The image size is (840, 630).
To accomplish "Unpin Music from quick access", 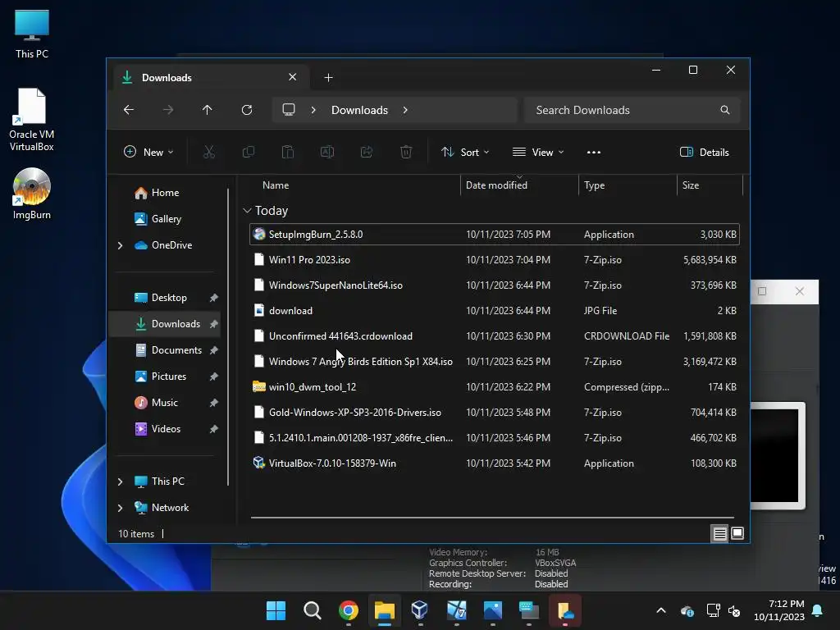I will pos(214,403).
